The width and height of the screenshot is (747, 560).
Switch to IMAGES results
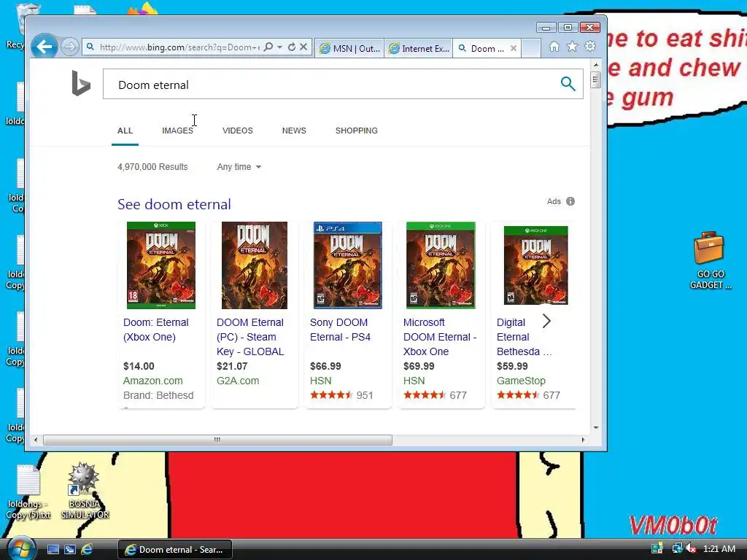tap(177, 131)
